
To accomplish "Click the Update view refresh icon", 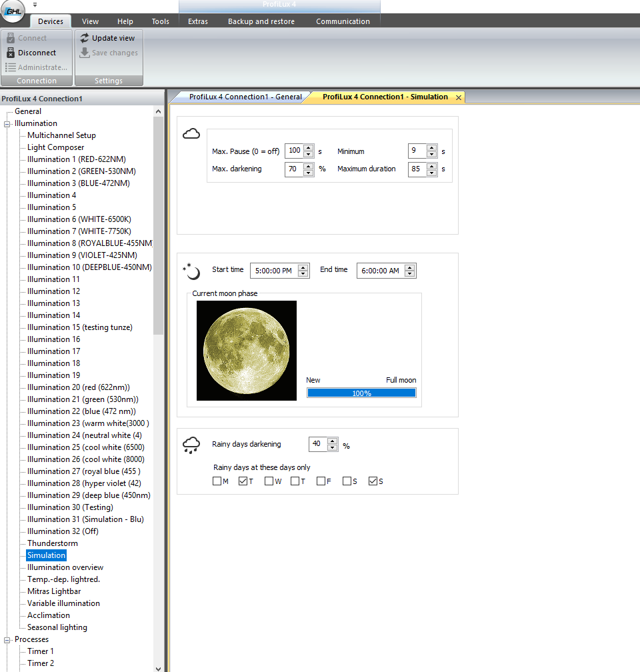I will click(x=85, y=38).
